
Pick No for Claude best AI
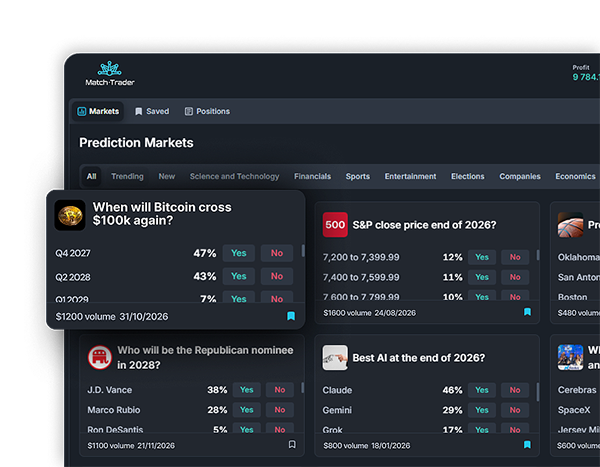(x=515, y=390)
